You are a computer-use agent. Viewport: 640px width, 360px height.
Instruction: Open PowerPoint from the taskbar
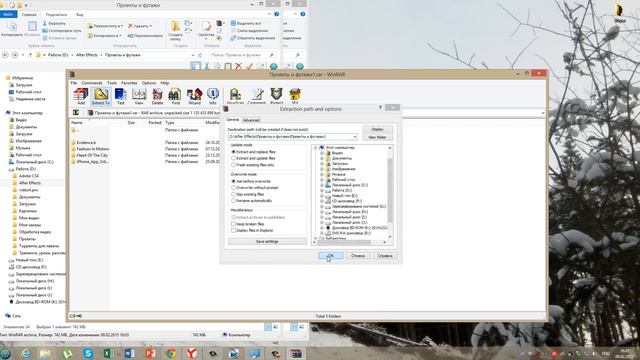pyautogui.click(x=150, y=353)
